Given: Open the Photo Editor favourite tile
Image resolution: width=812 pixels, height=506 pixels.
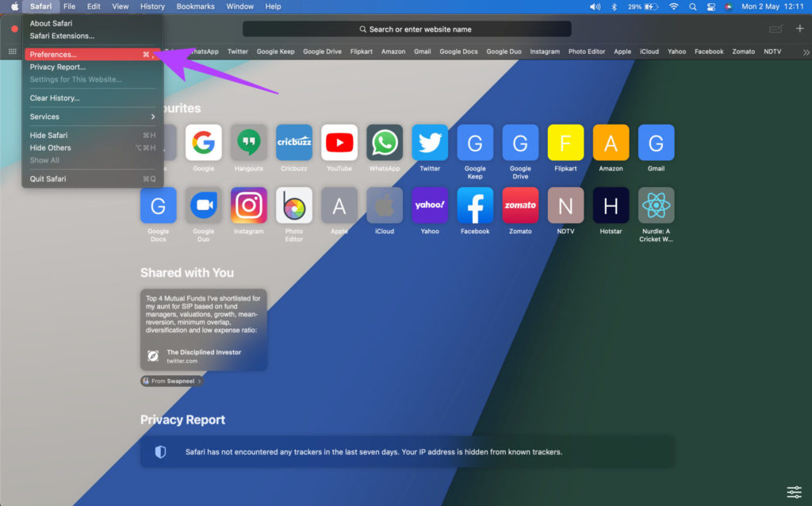Looking at the screenshot, I should click(294, 205).
